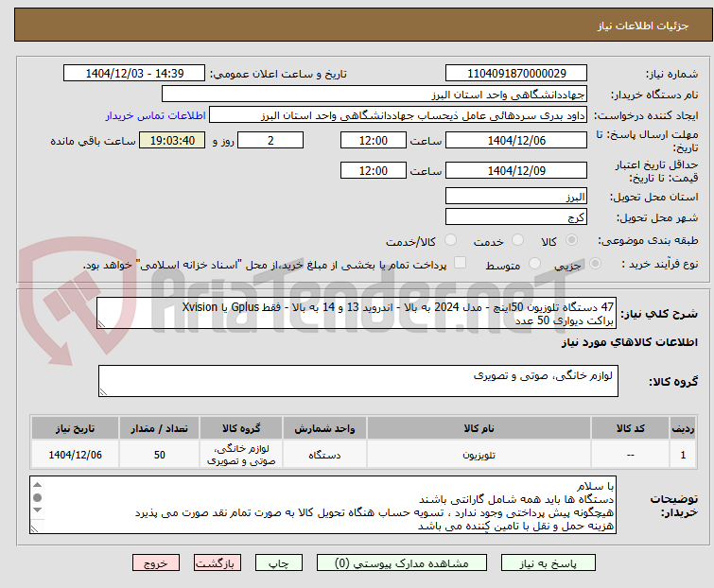714x588 pixels.
Task: Click the توضیحات خریدار label
Action: click(x=674, y=506)
